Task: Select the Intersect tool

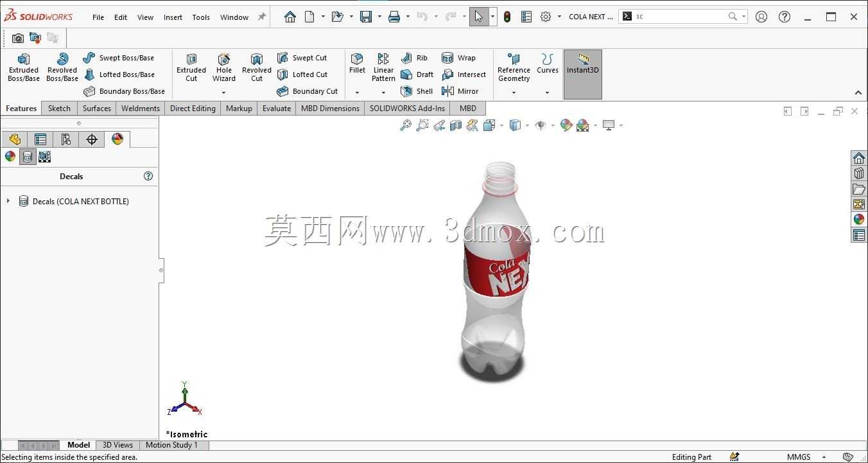Action: [x=464, y=74]
